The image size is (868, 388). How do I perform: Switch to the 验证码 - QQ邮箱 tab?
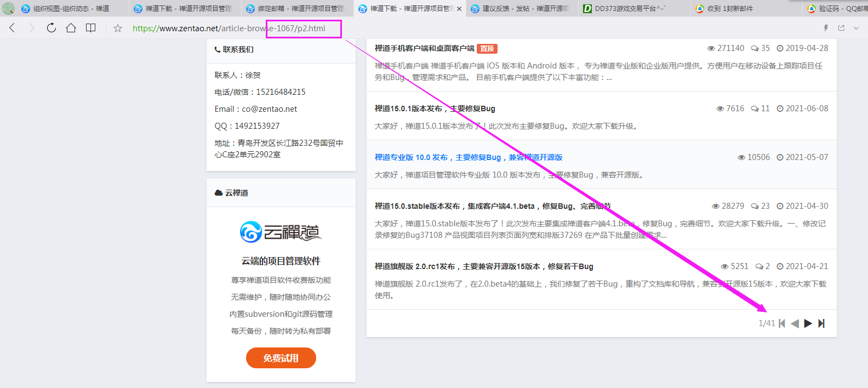[837, 8]
